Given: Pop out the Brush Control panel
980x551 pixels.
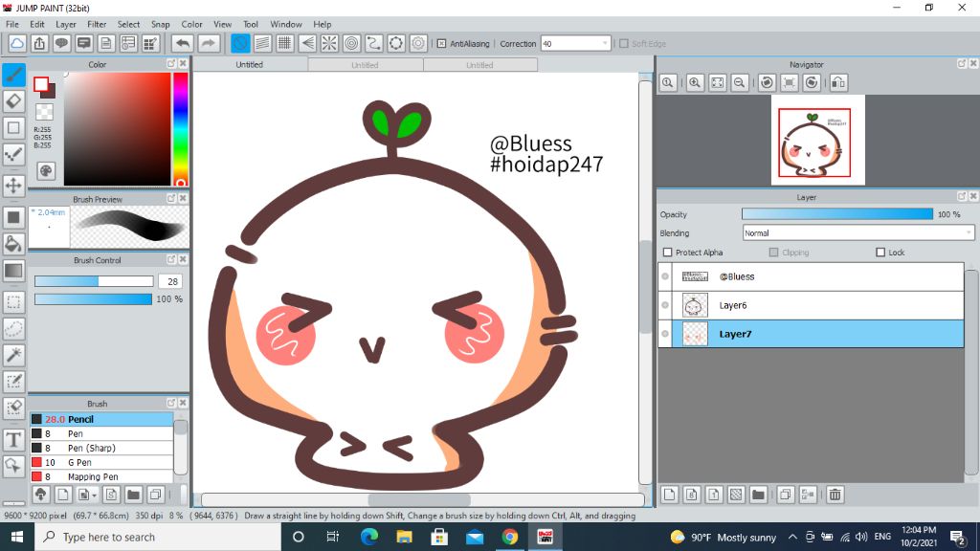Looking at the screenshot, I should coord(171,259).
